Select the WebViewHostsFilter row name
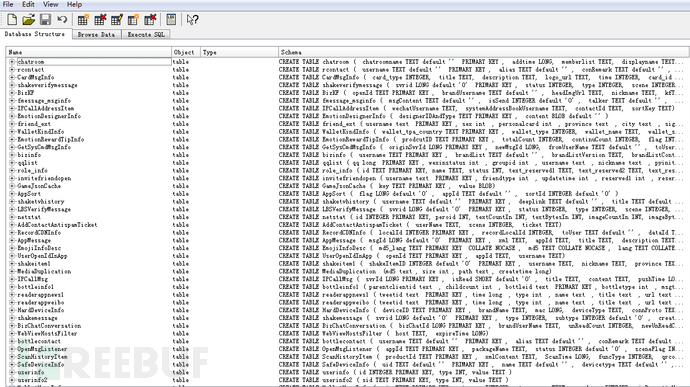Viewport: 690px width, 387px height. coord(47,333)
